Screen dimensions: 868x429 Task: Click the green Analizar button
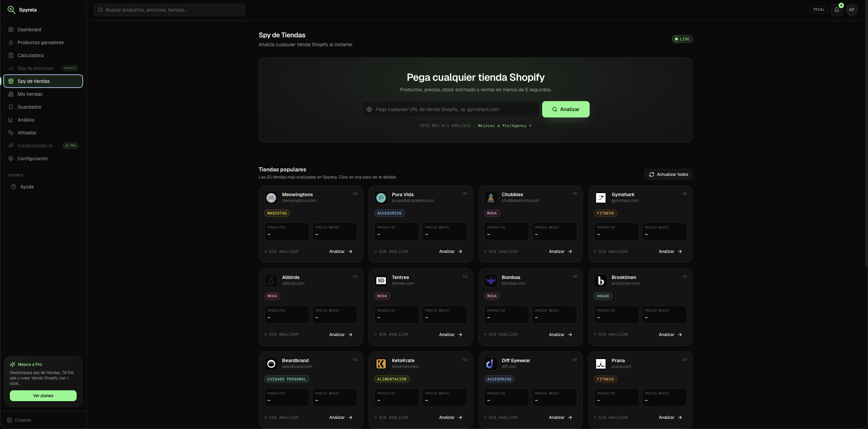[566, 109]
